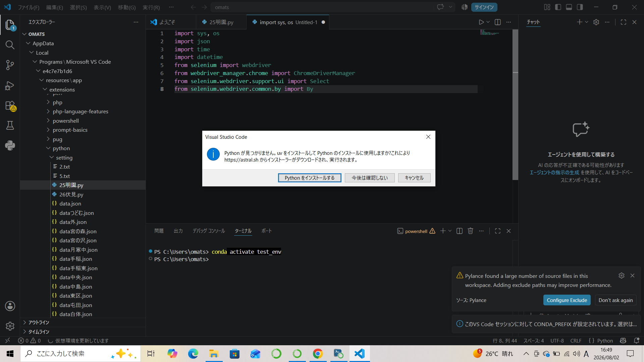Open the ファイル(F) menu
This screenshot has width=644, height=362.
click(29, 7)
